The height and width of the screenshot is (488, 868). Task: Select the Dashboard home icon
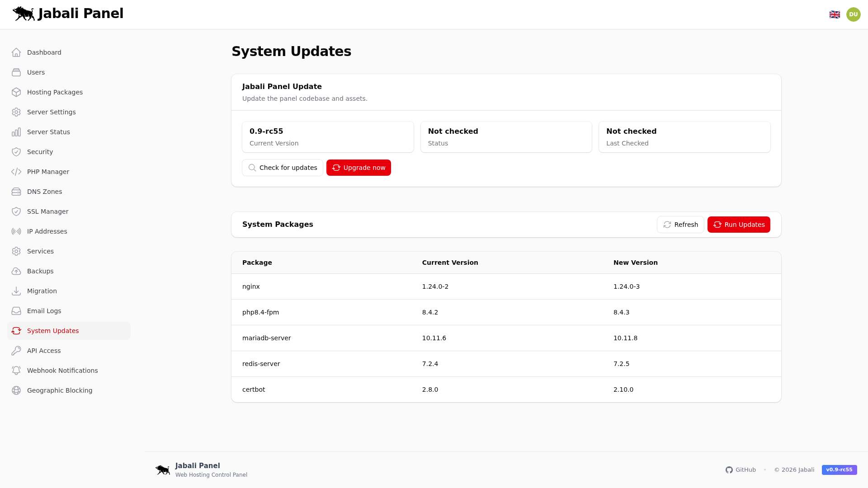click(x=16, y=52)
